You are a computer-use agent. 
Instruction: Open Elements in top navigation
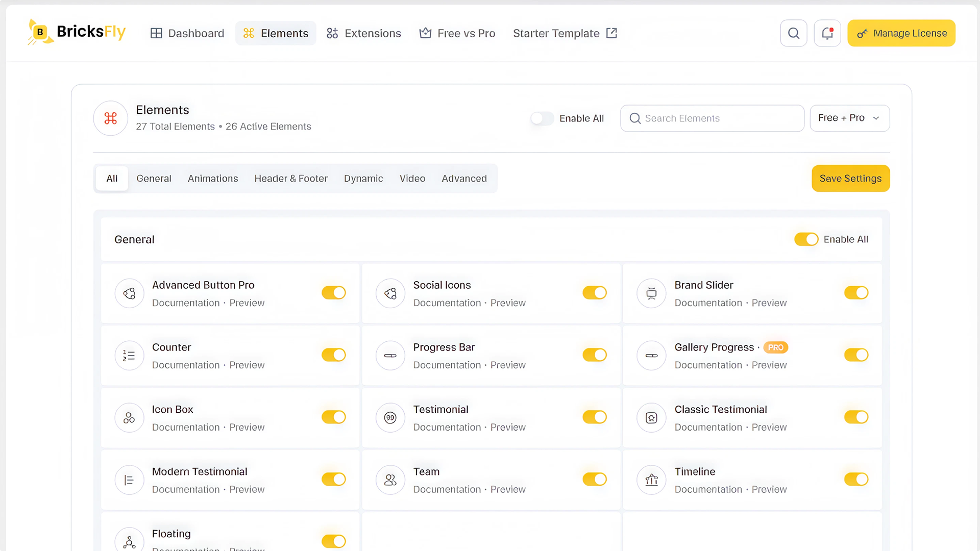click(x=276, y=33)
